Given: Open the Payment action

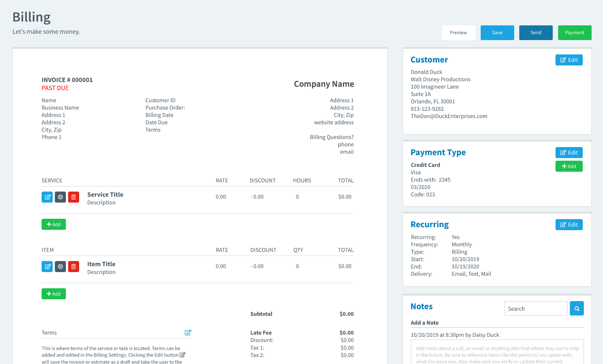Looking at the screenshot, I should click(574, 33).
